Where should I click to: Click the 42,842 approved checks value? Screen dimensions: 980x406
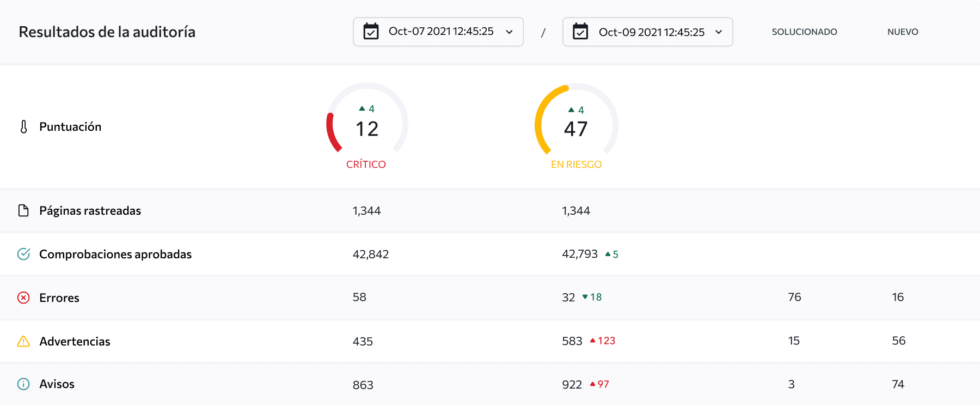[x=371, y=254]
